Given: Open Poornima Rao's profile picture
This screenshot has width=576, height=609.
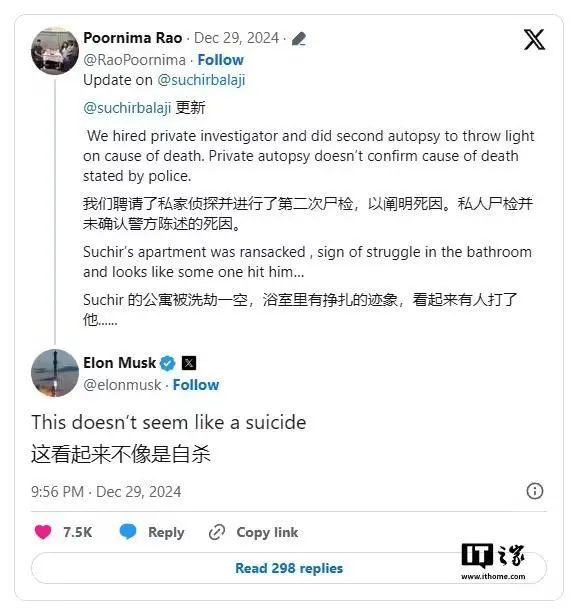Looking at the screenshot, I should click(x=55, y=51).
